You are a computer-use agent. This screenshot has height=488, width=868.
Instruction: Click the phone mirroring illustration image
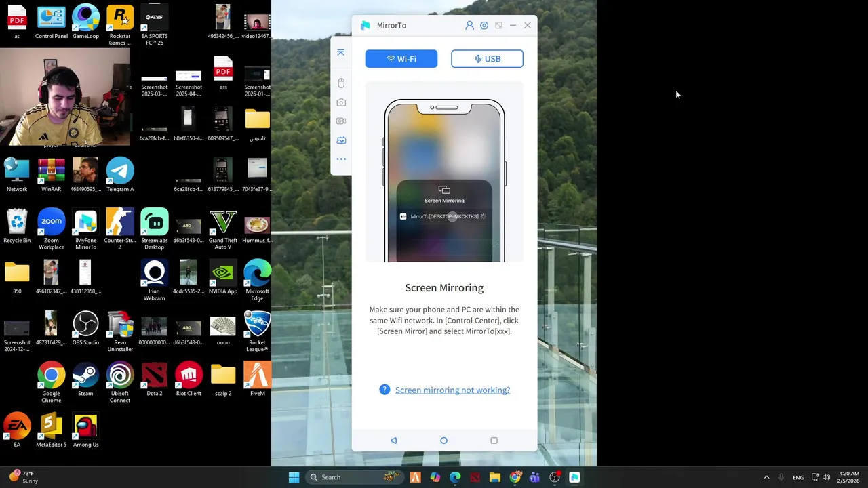coord(444,172)
